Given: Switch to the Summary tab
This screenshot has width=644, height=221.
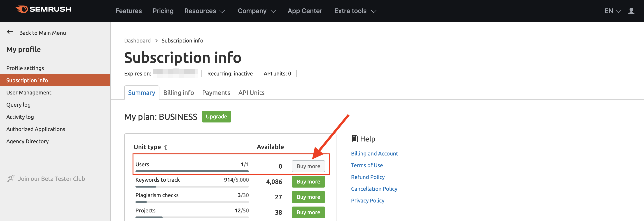Looking at the screenshot, I should pyautogui.click(x=142, y=93).
